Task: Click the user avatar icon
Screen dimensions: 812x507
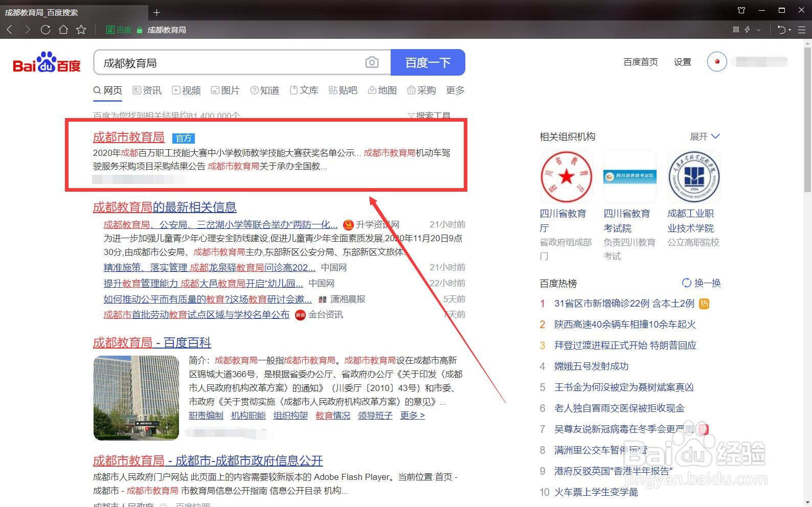Action: coord(717,62)
